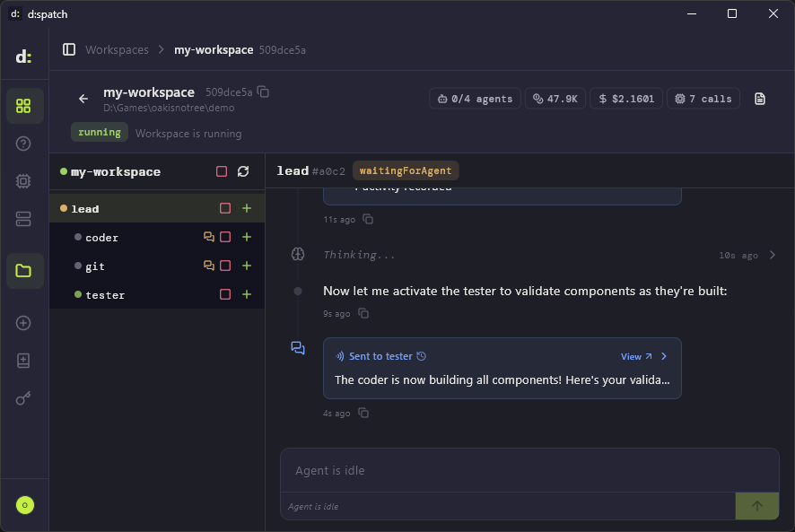Click the sidebar panel toggle icon
Image resolution: width=795 pixels, height=532 pixels.
[69, 49]
